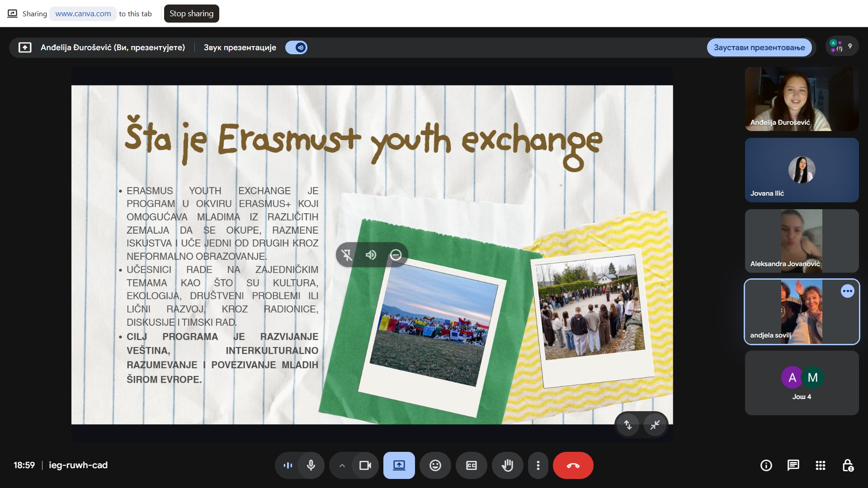Toggle presentation audio switch
Image resolution: width=868 pixels, height=488 pixels.
pyautogui.click(x=297, y=47)
